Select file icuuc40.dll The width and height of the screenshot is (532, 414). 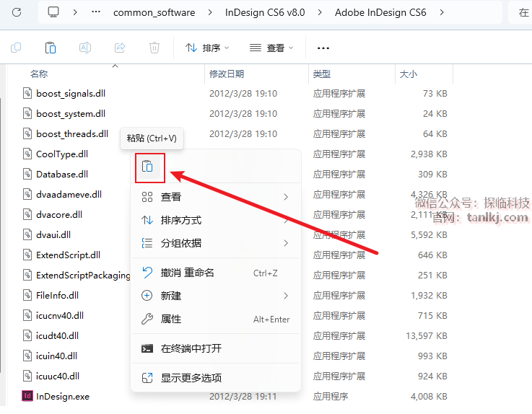[58, 376]
